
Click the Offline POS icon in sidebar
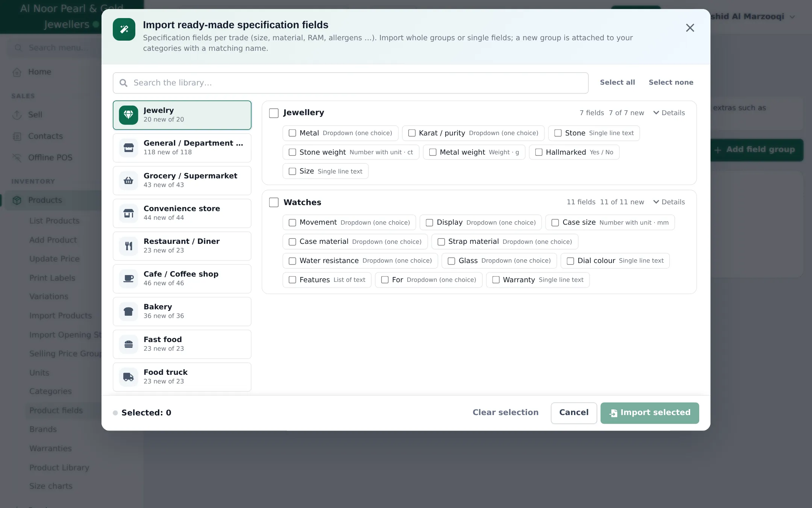[17, 158]
